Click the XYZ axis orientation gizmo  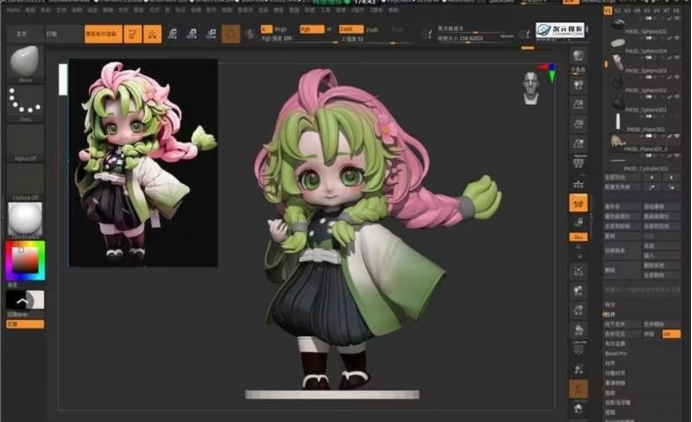pos(548,73)
